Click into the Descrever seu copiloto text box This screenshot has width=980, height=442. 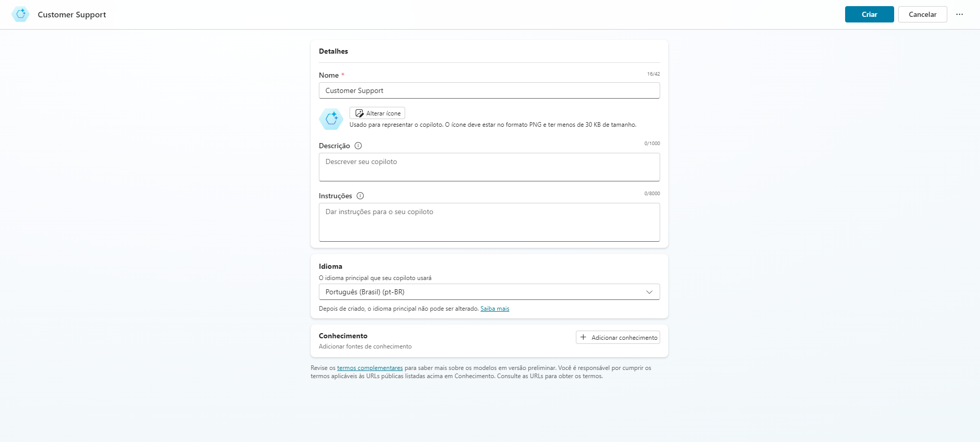pyautogui.click(x=489, y=167)
